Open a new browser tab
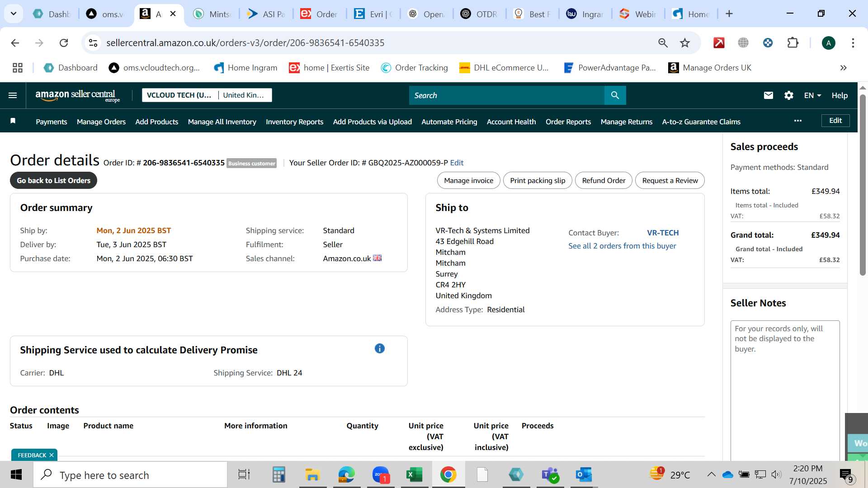This screenshot has height=488, width=868. 729,14
